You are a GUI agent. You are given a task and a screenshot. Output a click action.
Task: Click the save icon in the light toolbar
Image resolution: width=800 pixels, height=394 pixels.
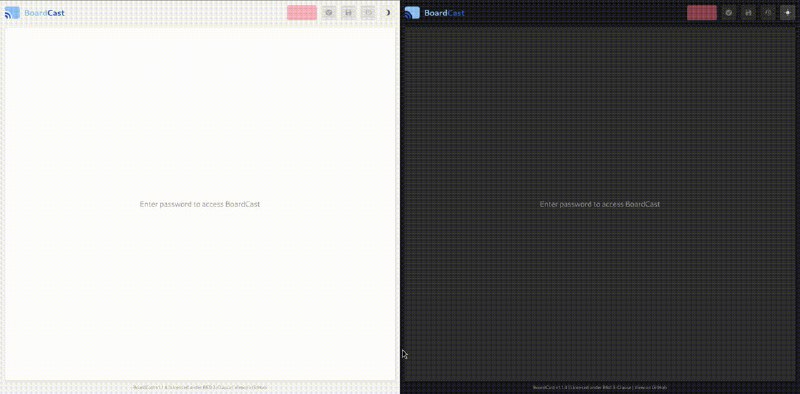(x=348, y=13)
